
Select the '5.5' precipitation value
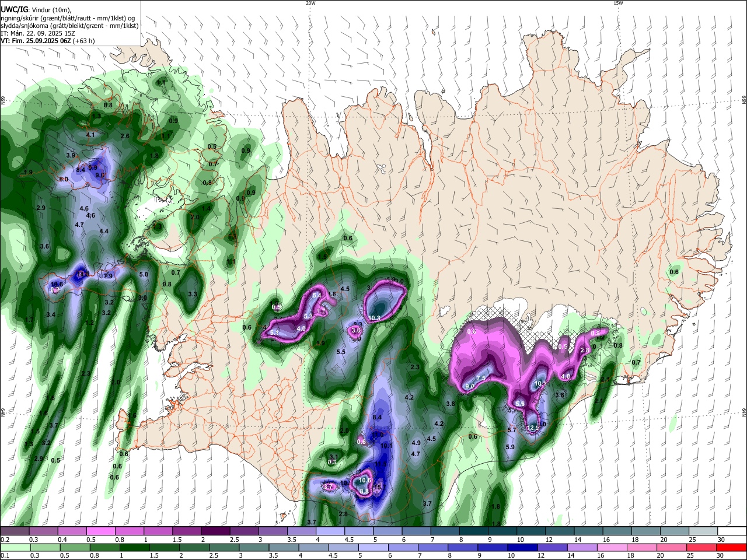(x=341, y=352)
